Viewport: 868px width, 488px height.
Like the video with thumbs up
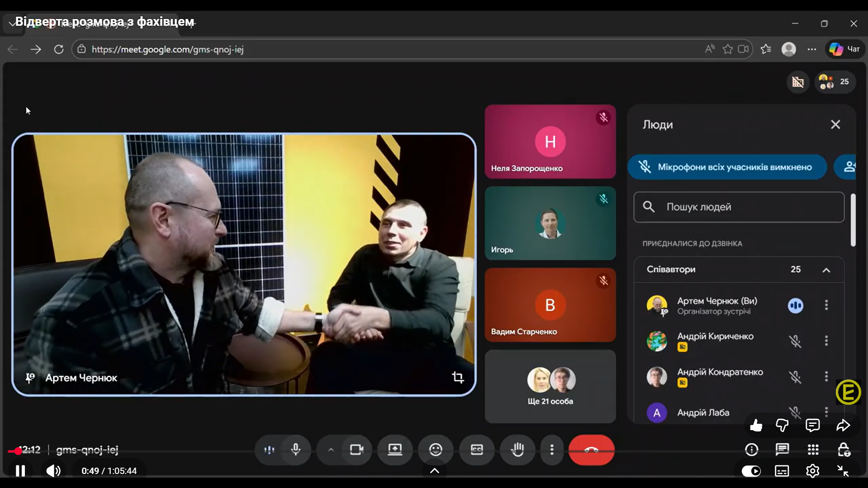[756, 425]
